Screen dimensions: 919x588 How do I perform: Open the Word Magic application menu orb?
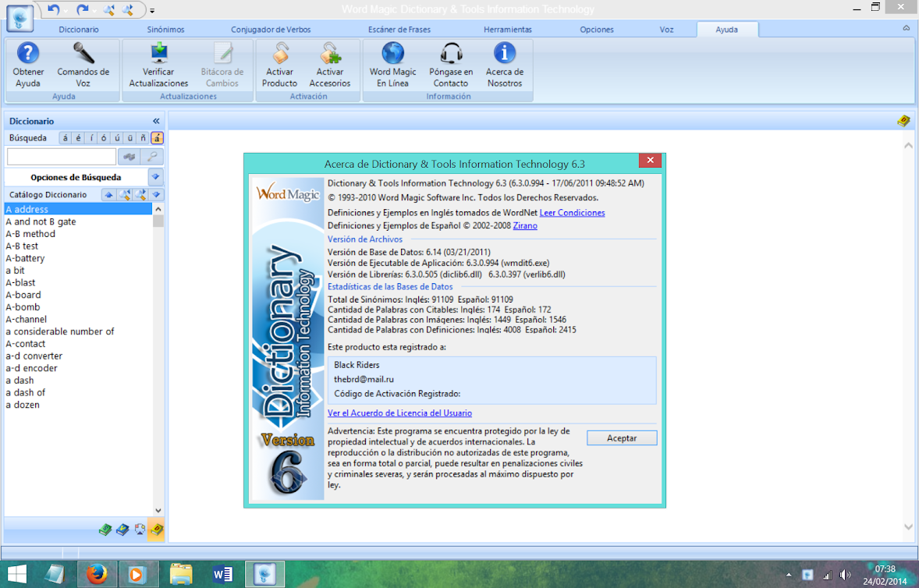(20, 18)
